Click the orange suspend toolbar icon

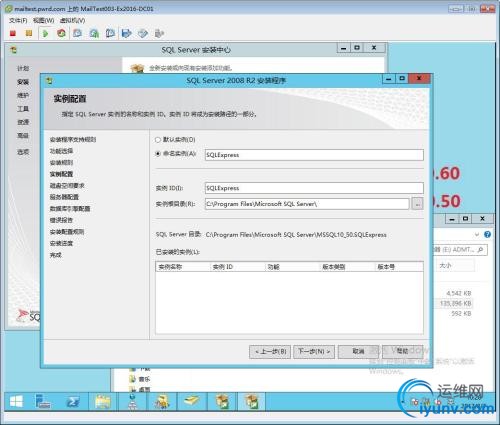tap(29, 33)
